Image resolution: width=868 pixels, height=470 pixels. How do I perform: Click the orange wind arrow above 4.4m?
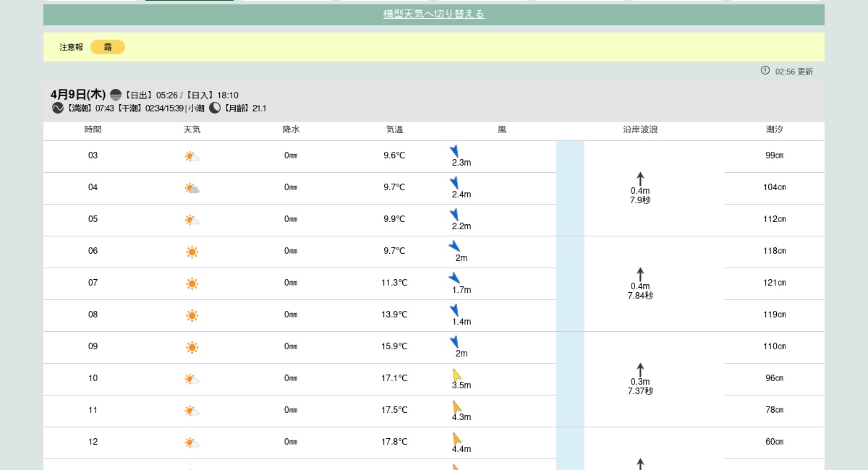(457, 438)
